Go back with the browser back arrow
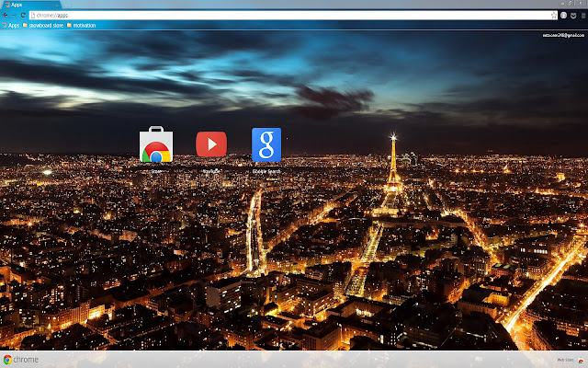This screenshot has height=368, width=588. point(6,16)
